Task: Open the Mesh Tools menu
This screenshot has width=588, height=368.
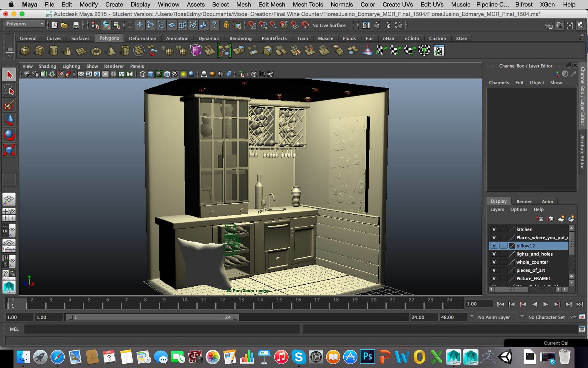Action: tap(307, 5)
